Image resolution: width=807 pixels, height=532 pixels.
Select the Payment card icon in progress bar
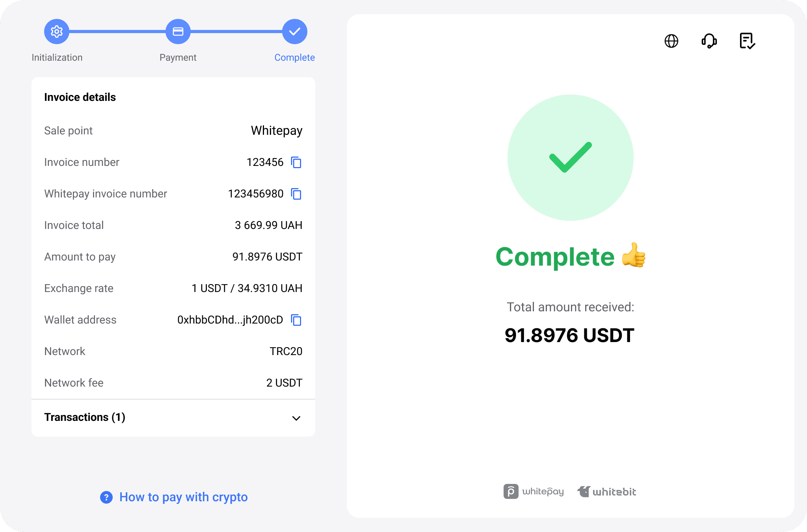178,31
